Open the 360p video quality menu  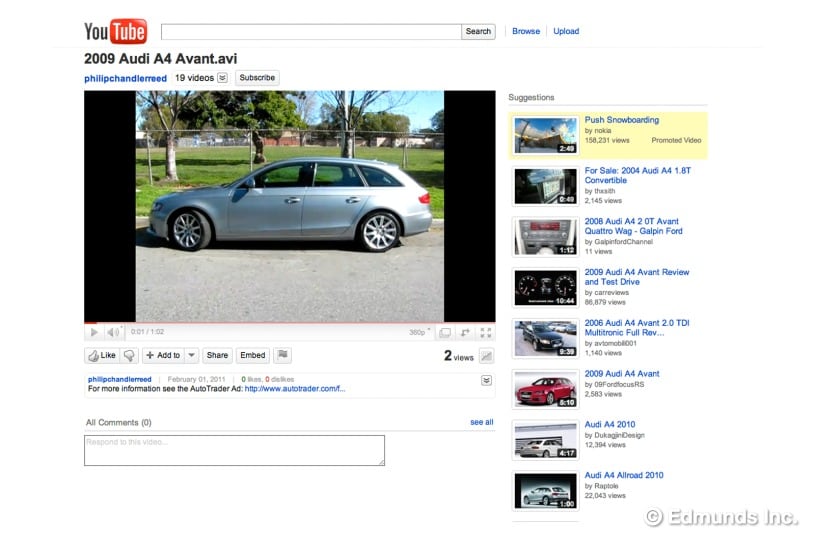pyautogui.click(x=419, y=332)
